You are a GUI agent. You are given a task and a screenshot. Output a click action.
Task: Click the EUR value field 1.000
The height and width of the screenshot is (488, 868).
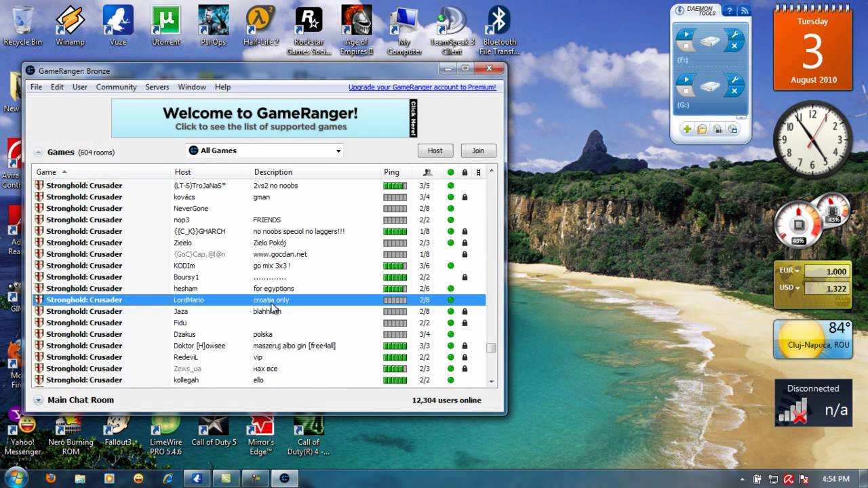pyautogui.click(x=827, y=271)
